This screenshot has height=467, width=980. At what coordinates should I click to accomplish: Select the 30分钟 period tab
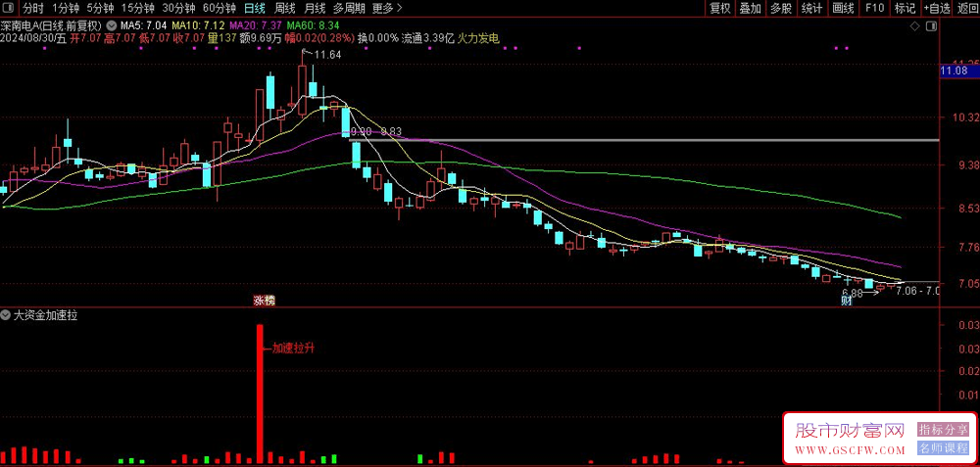tap(178, 8)
